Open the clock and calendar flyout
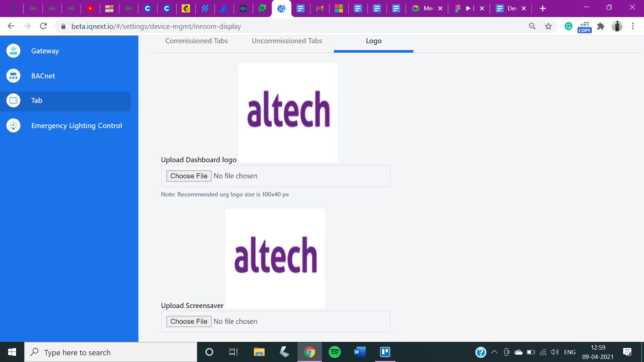This screenshot has height=362, width=644. (x=598, y=352)
